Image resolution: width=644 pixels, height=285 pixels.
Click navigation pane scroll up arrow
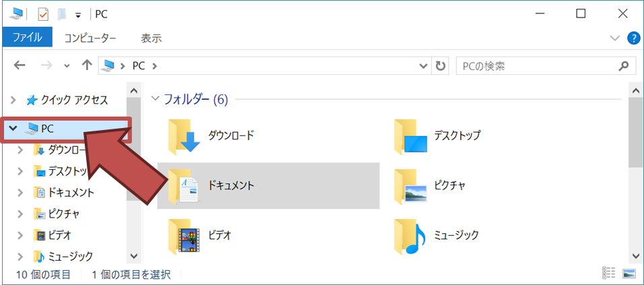(x=134, y=90)
